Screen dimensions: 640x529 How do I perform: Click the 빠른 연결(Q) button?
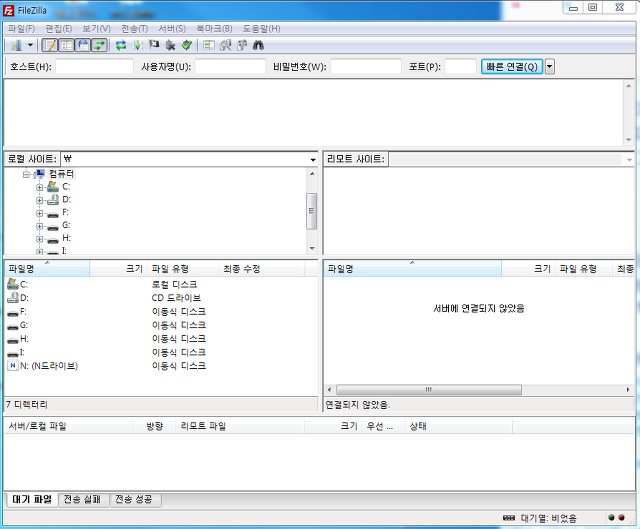(512, 67)
